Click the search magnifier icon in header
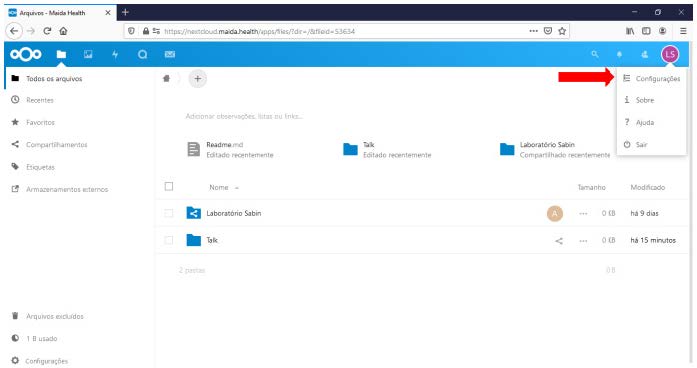This screenshot has width=697, height=368. [x=594, y=54]
